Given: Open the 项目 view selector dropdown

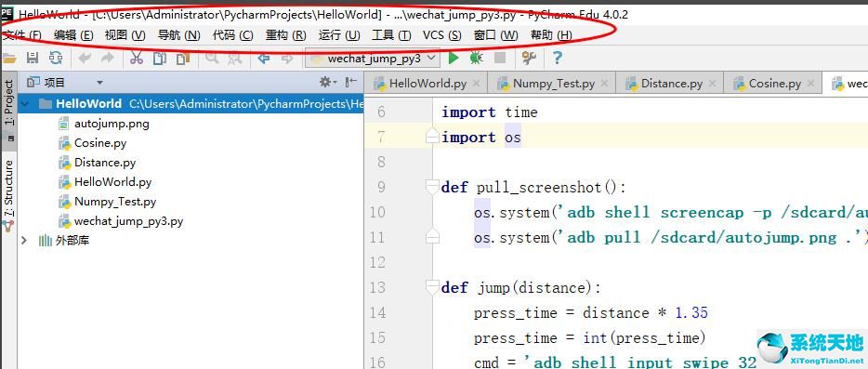Looking at the screenshot, I should (99, 83).
